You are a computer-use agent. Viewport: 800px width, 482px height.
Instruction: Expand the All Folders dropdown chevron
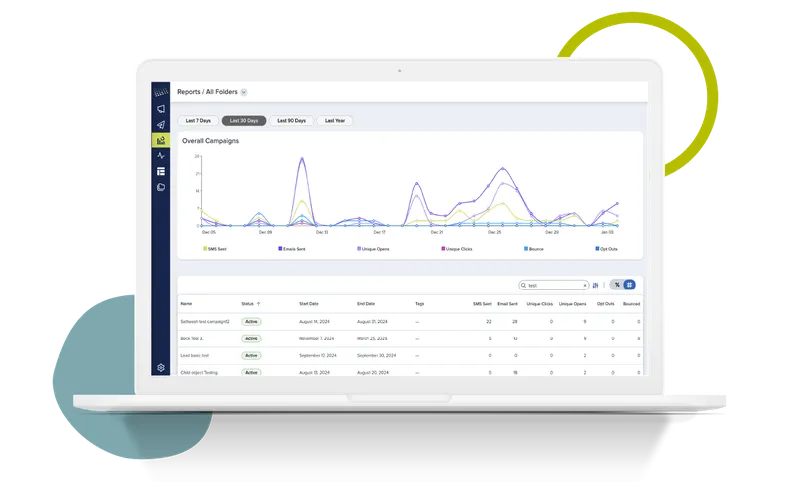pyautogui.click(x=244, y=92)
